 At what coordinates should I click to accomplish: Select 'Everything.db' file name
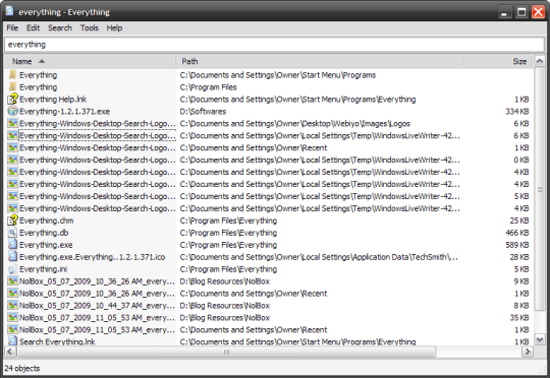pyautogui.click(x=44, y=233)
